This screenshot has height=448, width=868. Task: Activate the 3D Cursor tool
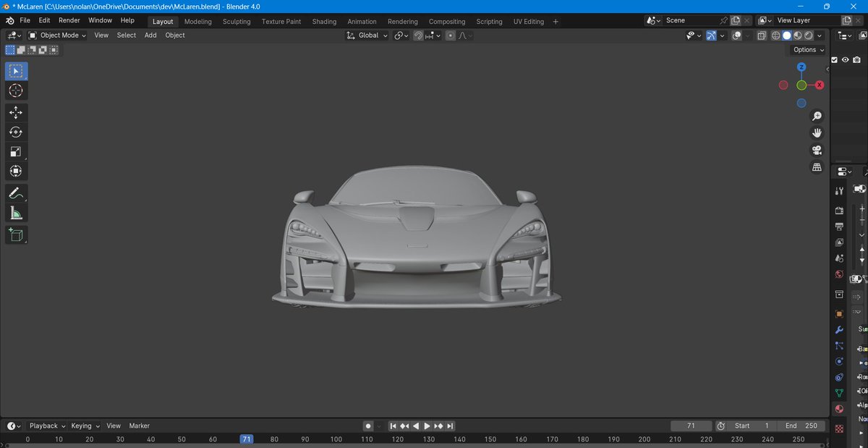(x=16, y=90)
